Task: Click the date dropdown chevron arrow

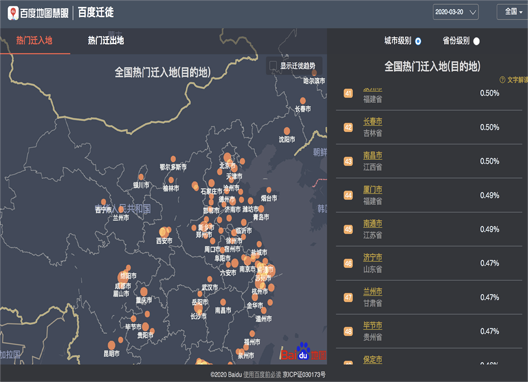Action: 473,12
